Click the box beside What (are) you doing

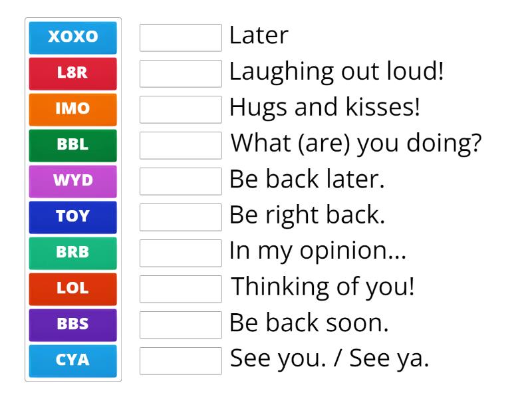click(180, 146)
